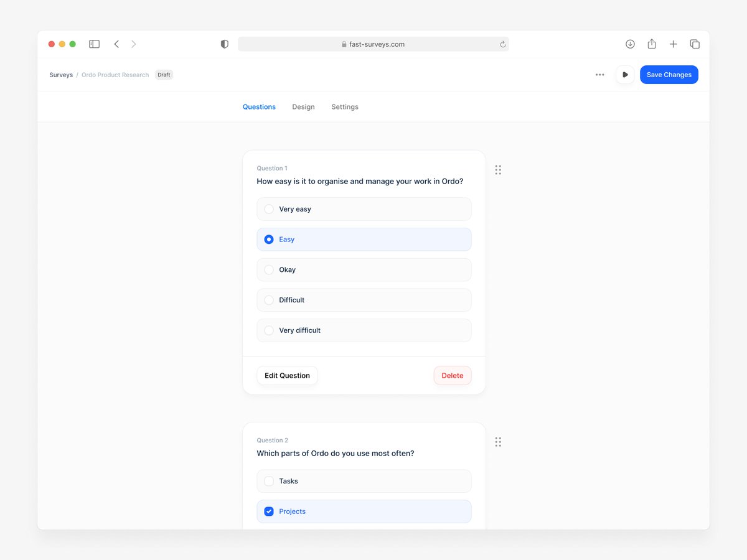The image size is (747, 560).
Task: Preview the survey with the play button
Action: tap(625, 75)
